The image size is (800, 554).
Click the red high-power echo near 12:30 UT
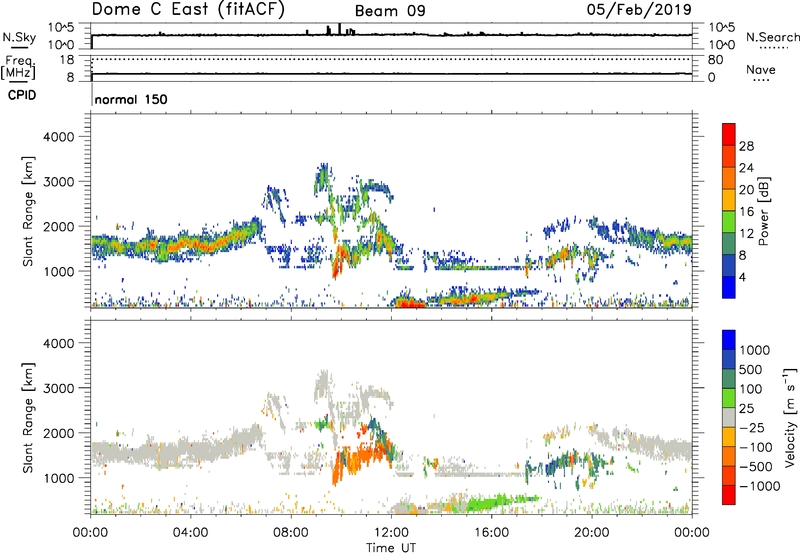point(408,303)
